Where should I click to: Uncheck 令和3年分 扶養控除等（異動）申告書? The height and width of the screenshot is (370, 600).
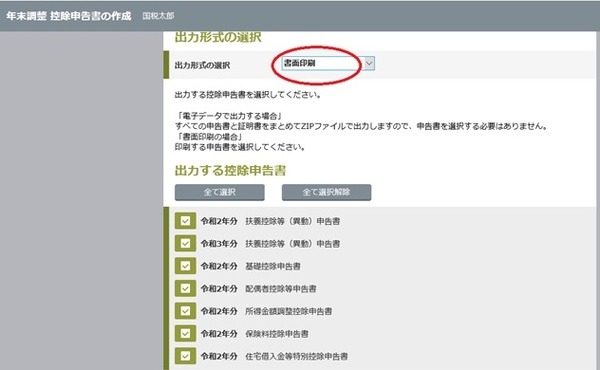[185, 243]
